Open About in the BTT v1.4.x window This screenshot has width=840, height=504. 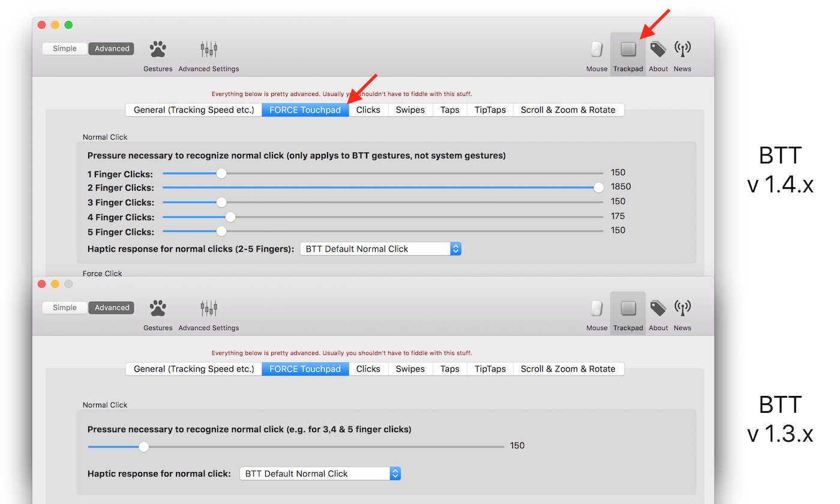coord(658,56)
